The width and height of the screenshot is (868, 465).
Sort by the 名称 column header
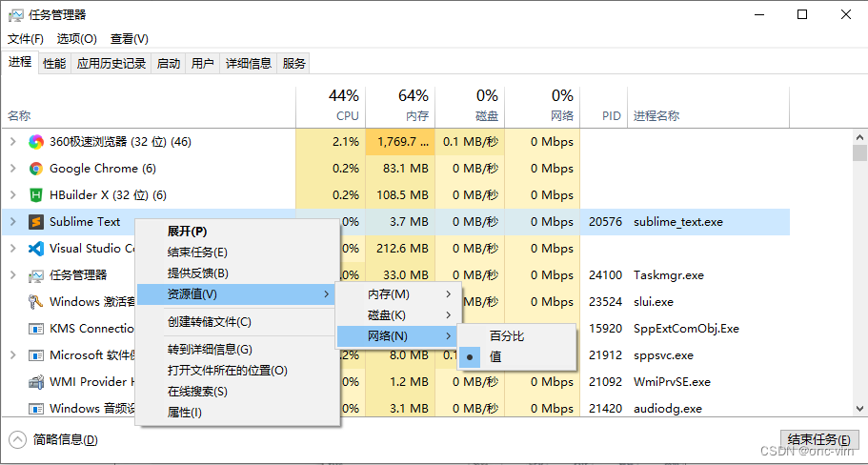(149, 107)
